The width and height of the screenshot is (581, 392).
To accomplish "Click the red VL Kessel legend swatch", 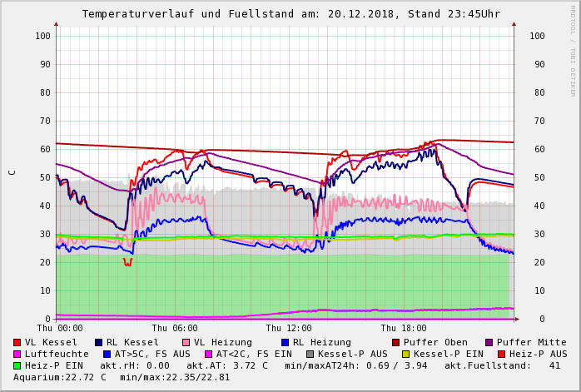I will click(17, 343).
